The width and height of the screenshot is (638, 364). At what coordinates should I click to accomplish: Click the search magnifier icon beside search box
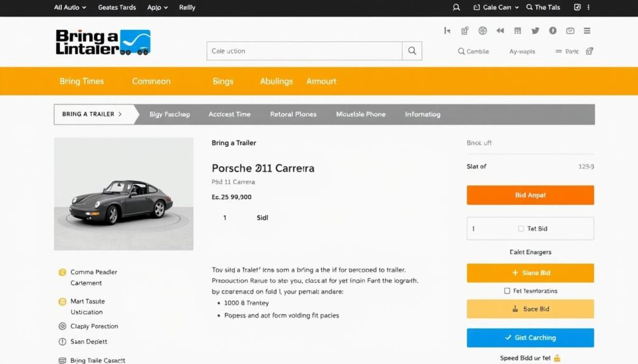pos(412,50)
